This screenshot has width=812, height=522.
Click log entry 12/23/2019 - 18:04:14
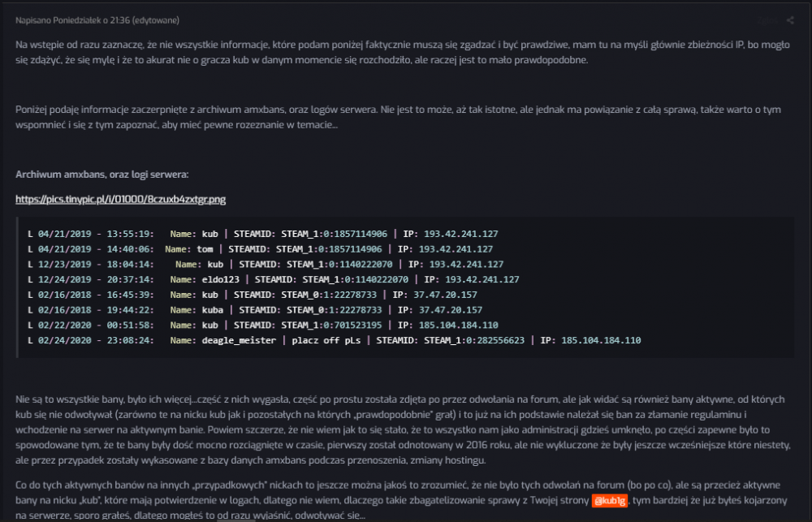266,264
